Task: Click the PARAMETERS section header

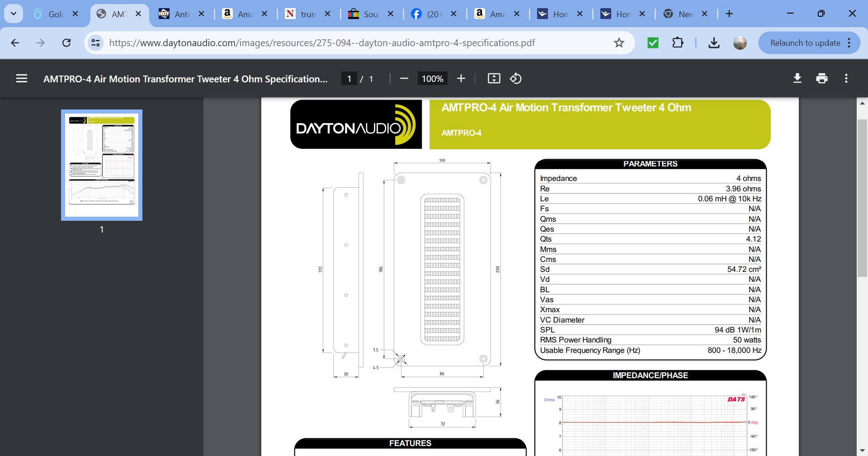Action: click(x=650, y=164)
